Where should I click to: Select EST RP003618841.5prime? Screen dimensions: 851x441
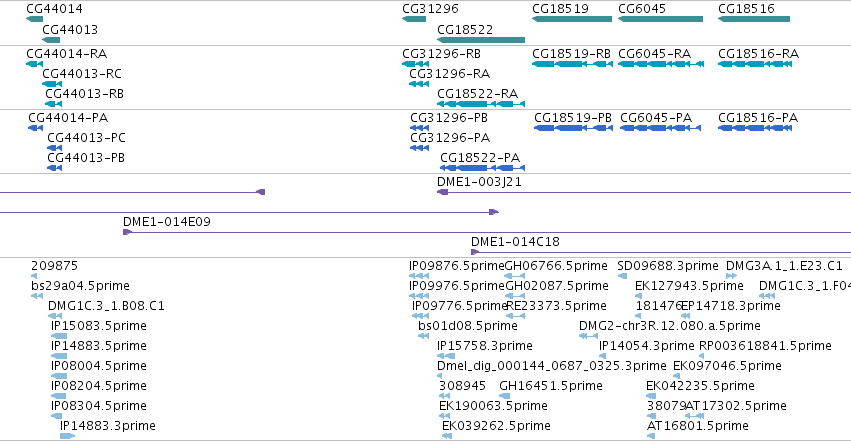(702, 356)
